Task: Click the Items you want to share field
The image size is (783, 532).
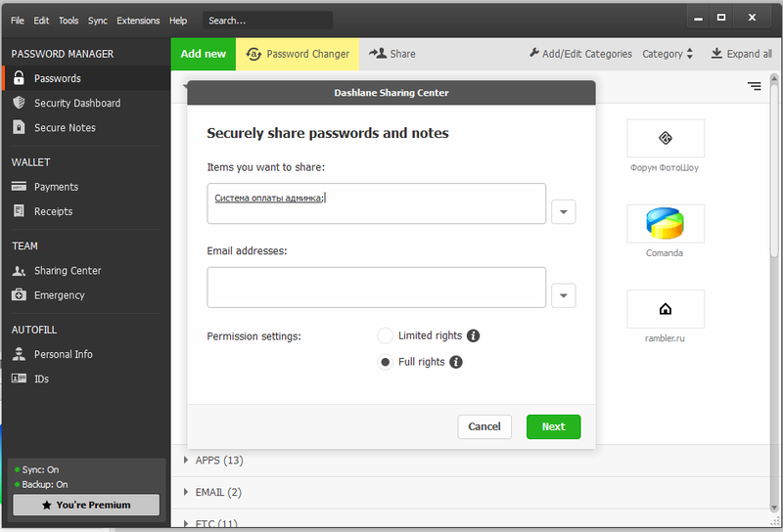Action: pyautogui.click(x=376, y=203)
